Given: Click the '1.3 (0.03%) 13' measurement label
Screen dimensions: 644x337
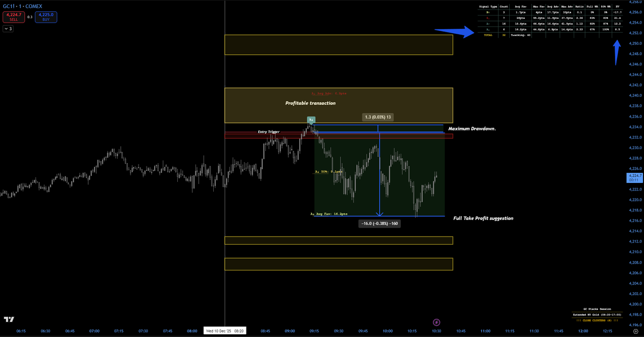Looking at the screenshot, I should click(x=378, y=118).
